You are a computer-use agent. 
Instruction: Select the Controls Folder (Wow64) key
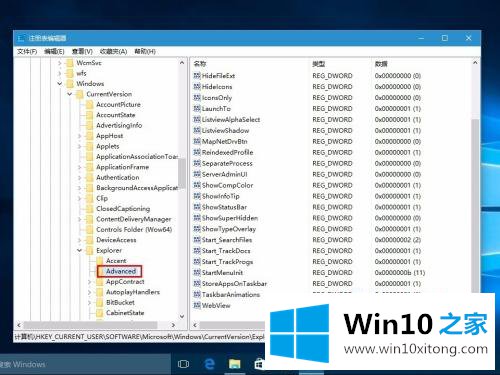[x=134, y=229]
